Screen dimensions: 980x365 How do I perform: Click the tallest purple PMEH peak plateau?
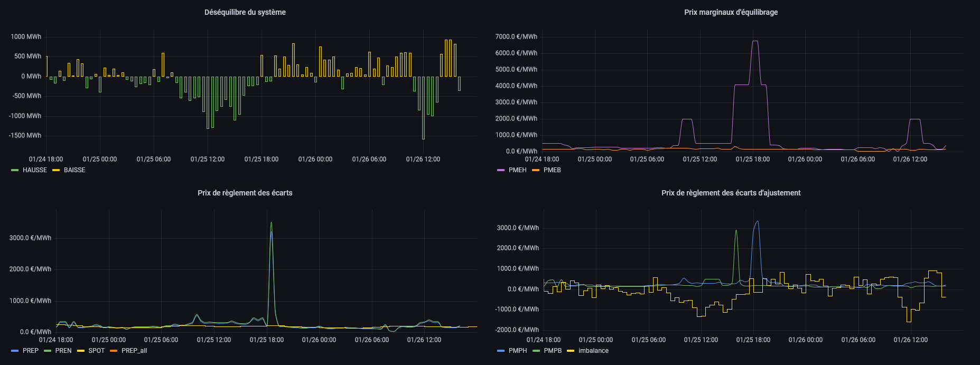point(755,41)
